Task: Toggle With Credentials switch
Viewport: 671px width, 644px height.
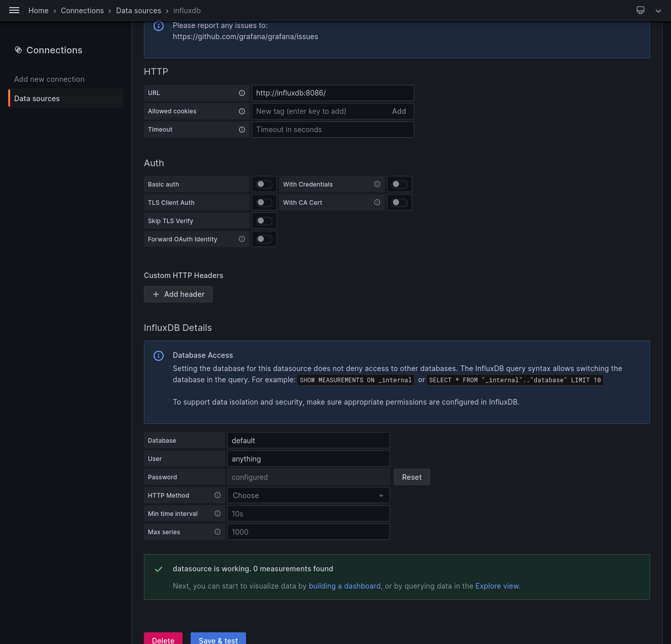Action: [400, 184]
